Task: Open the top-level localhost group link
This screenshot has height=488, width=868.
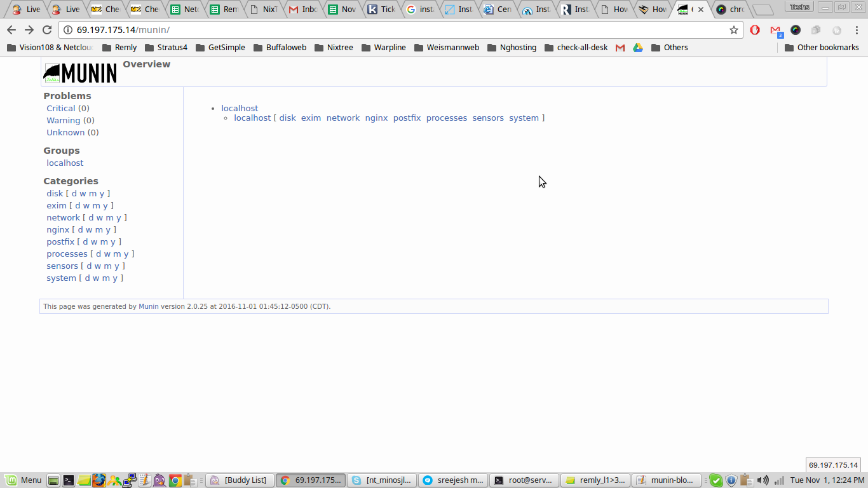Action: tap(240, 109)
